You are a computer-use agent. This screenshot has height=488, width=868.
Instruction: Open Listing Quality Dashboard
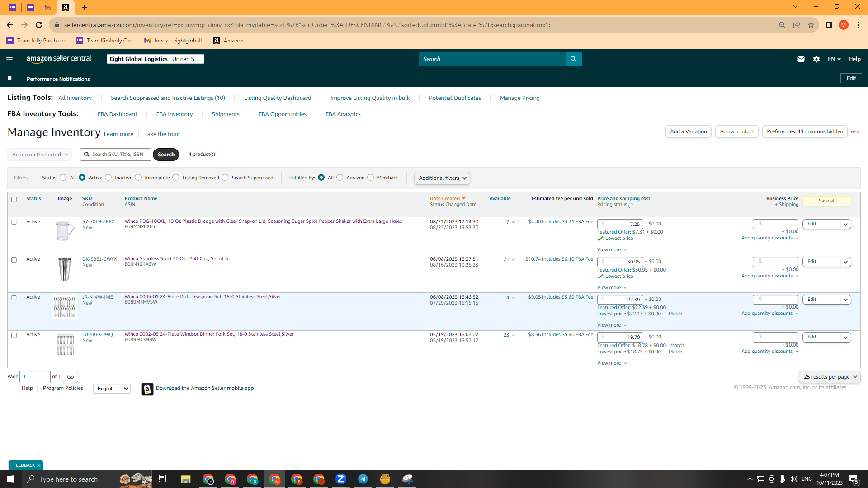[278, 98]
